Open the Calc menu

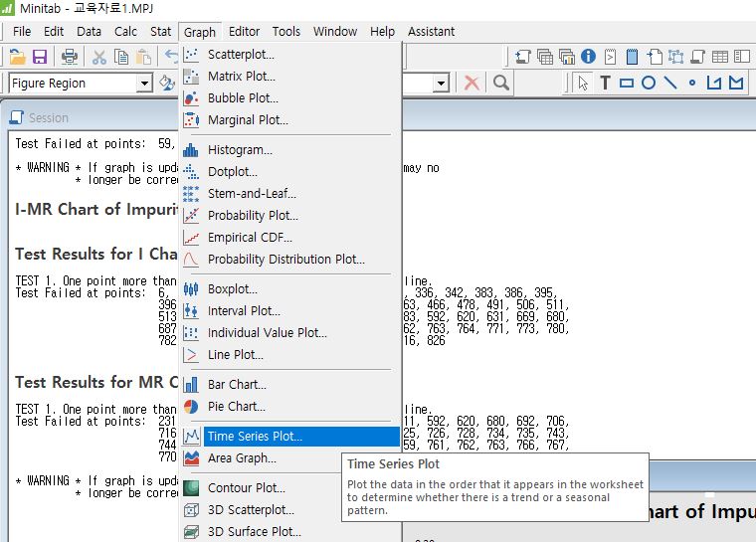point(126,32)
